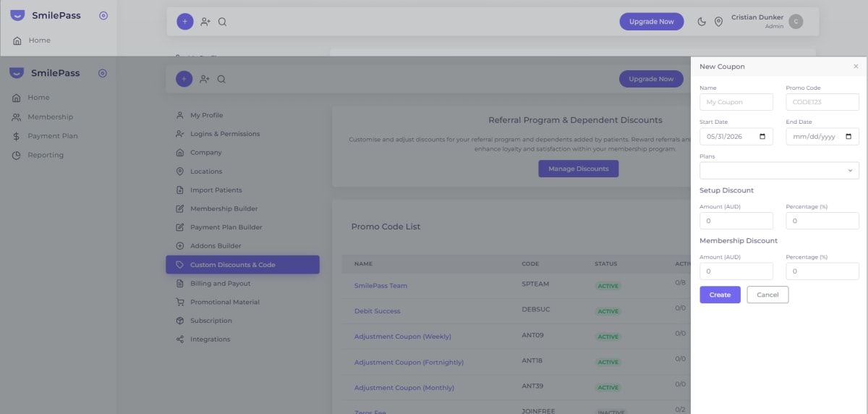
Task: Open the SmilePass Team promo link
Action: tap(380, 286)
